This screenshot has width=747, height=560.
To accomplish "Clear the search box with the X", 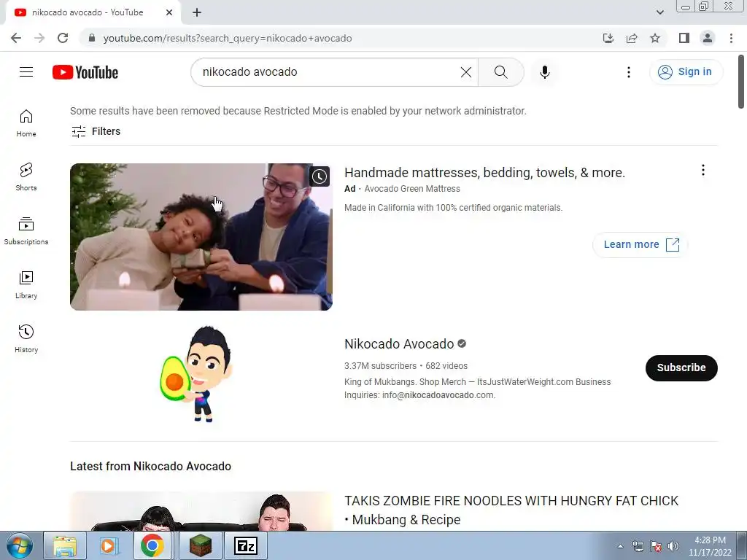I will click(466, 72).
